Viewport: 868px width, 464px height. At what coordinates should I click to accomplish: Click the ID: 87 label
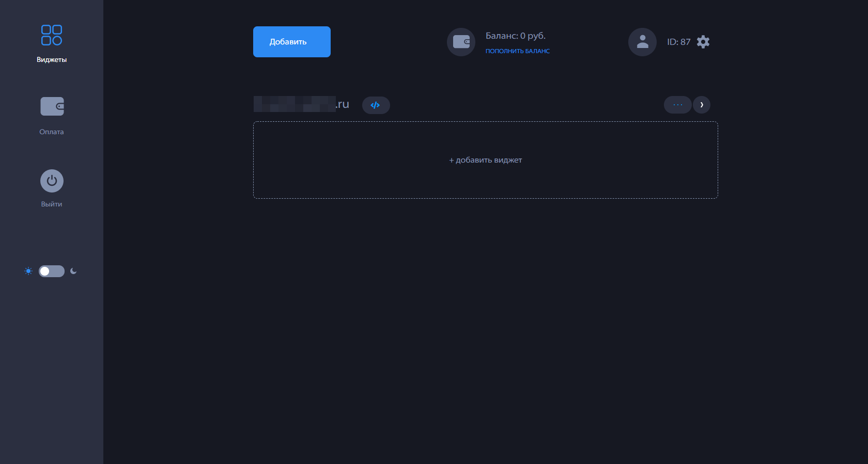678,42
